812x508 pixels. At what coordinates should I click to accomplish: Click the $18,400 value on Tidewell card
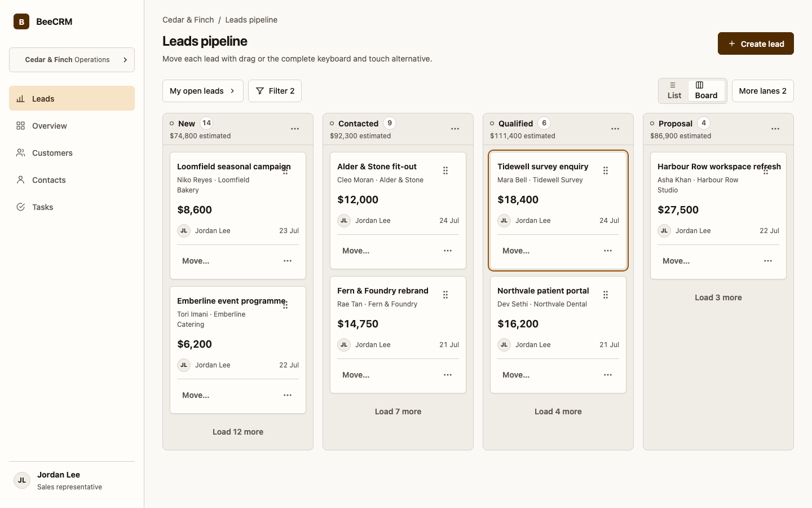pyautogui.click(x=518, y=200)
